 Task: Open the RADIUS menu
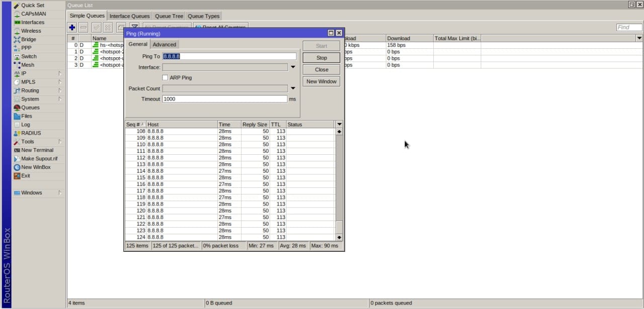31,133
